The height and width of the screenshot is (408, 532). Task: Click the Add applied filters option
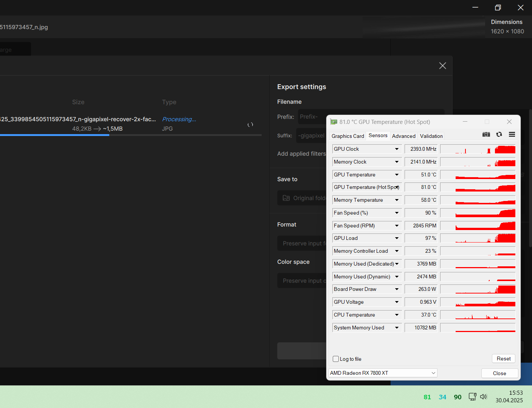pyautogui.click(x=301, y=154)
